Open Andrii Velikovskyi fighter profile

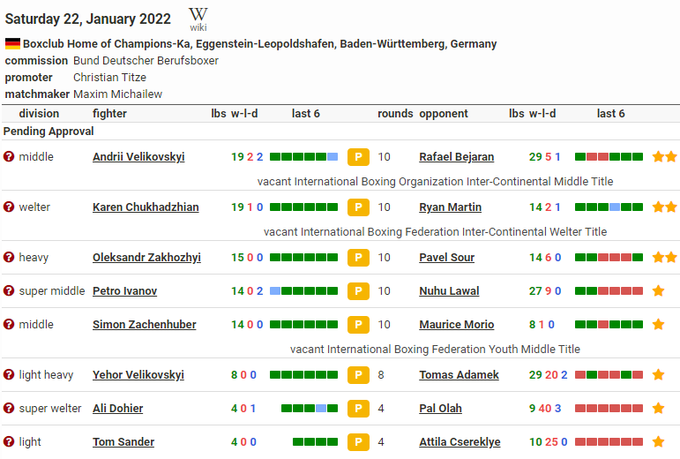click(x=139, y=157)
